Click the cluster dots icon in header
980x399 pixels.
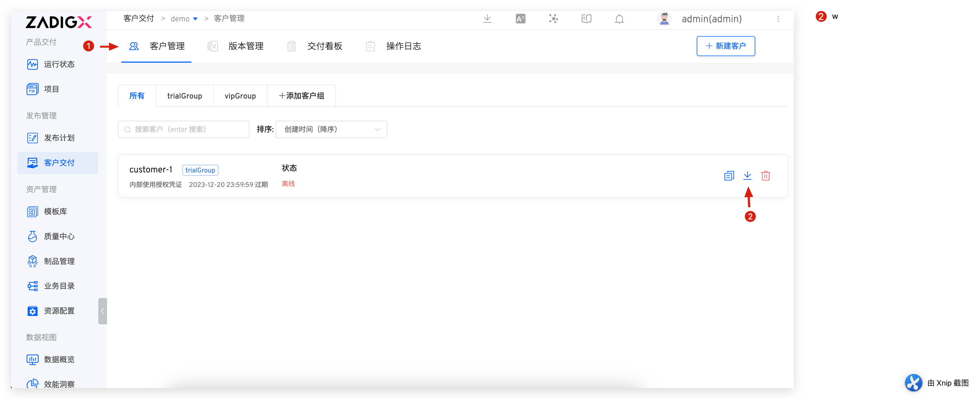pyautogui.click(x=553, y=19)
